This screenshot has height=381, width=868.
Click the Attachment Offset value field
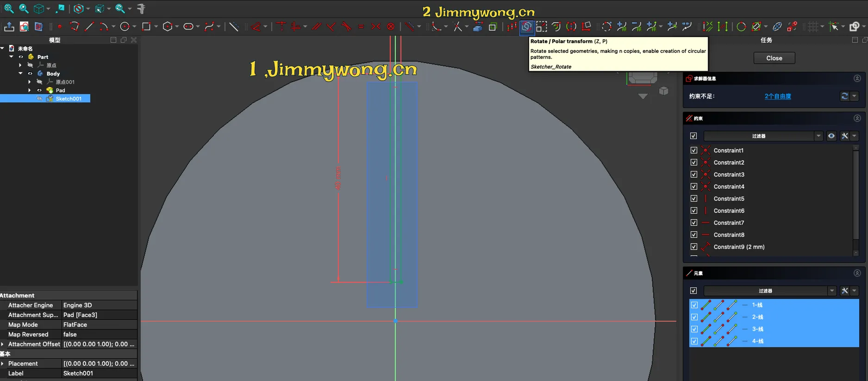(x=99, y=344)
